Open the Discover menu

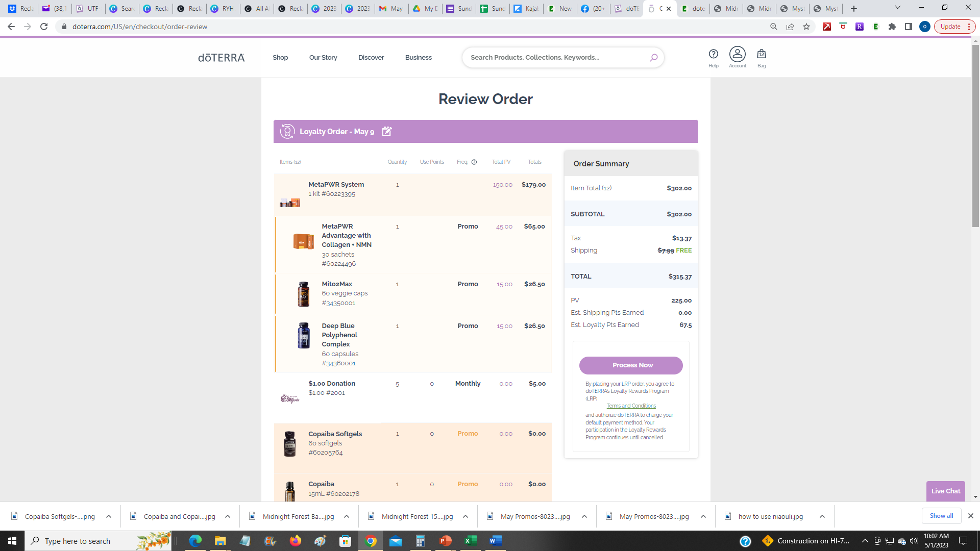tap(371, 58)
